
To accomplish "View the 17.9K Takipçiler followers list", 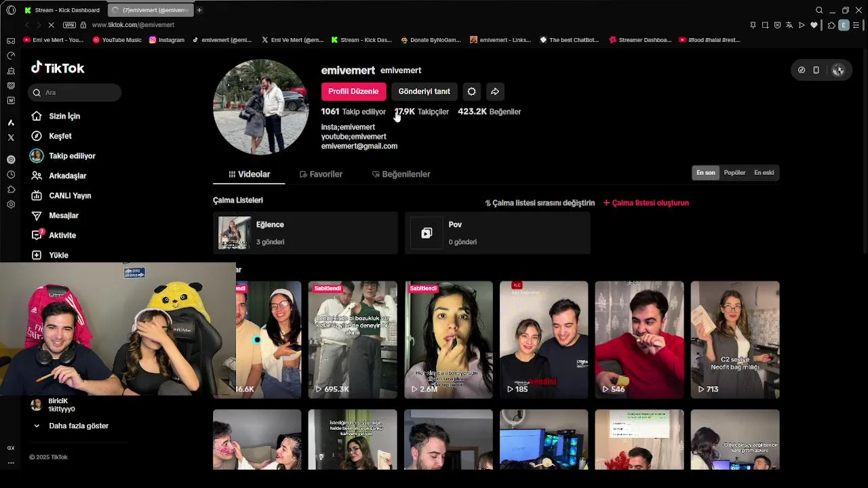I will [422, 112].
